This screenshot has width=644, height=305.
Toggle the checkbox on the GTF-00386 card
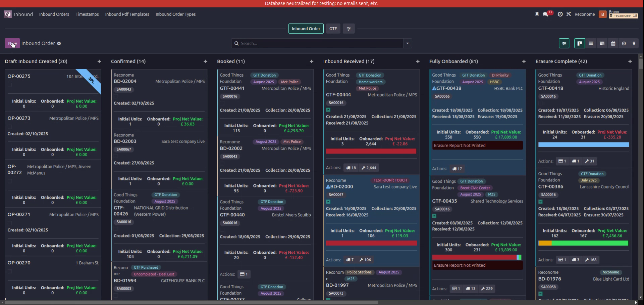pos(540,202)
